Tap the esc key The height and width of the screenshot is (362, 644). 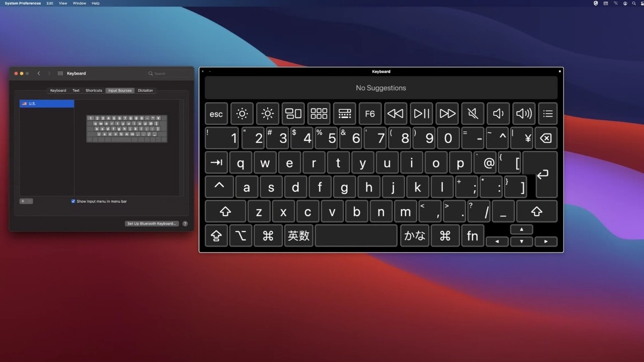click(216, 114)
